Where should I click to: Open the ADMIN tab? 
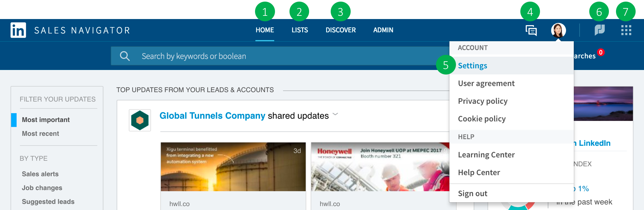(383, 30)
